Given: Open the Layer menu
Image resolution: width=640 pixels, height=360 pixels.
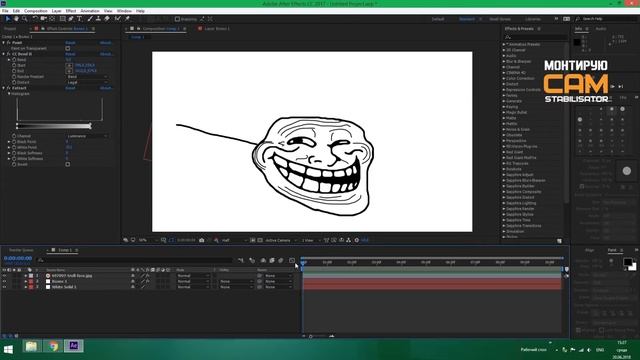Looking at the screenshot, I should coord(57,11).
